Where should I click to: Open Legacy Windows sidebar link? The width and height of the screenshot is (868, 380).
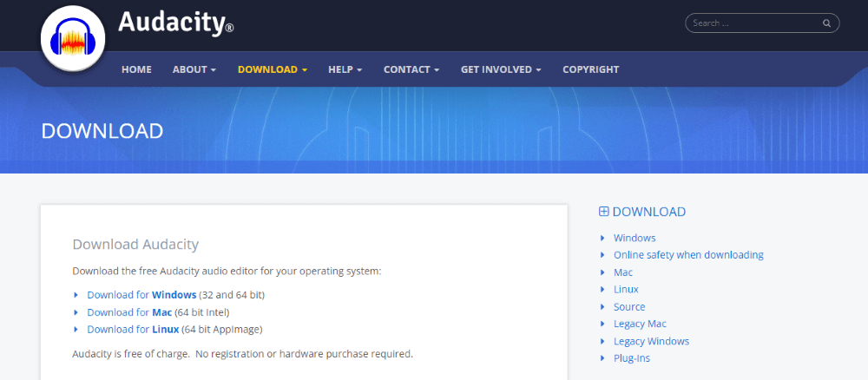pyautogui.click(x=652, y=341)
